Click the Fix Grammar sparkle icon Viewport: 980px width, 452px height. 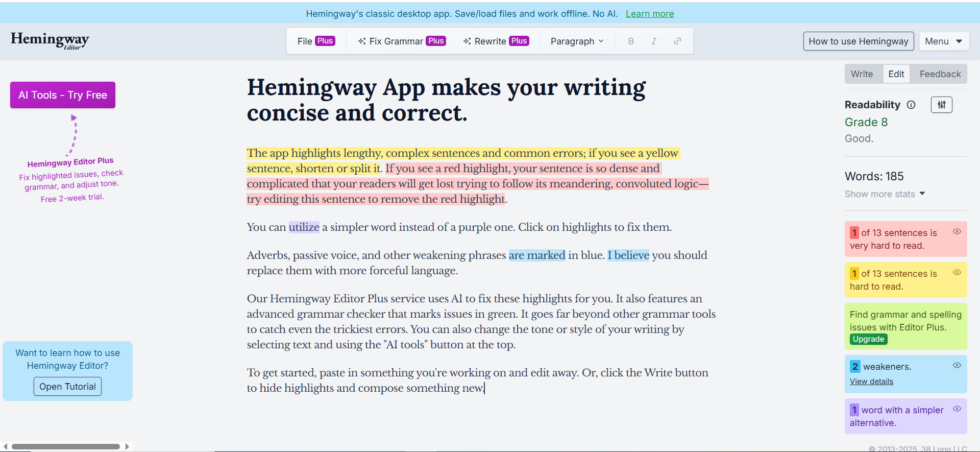[x=362, y=41]
